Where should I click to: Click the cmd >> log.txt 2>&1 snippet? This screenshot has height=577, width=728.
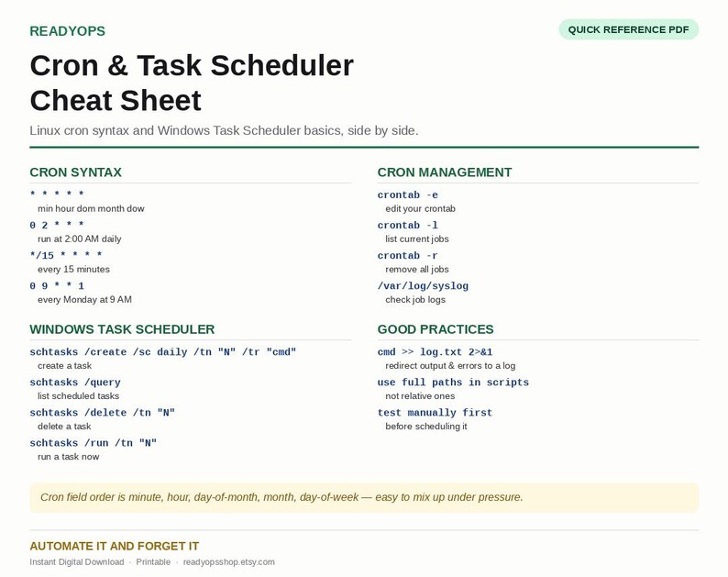pyautogui.click(x=435, y=352)
